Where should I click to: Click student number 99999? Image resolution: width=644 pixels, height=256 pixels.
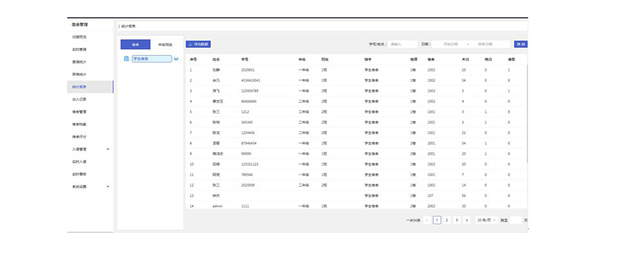pyautogui.click(x=246, y=153)
